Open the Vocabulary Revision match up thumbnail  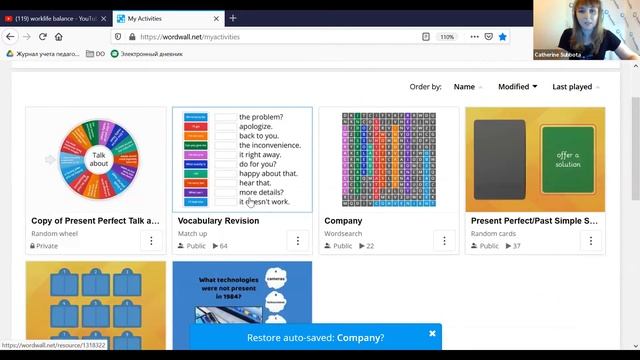pos(242,160)
